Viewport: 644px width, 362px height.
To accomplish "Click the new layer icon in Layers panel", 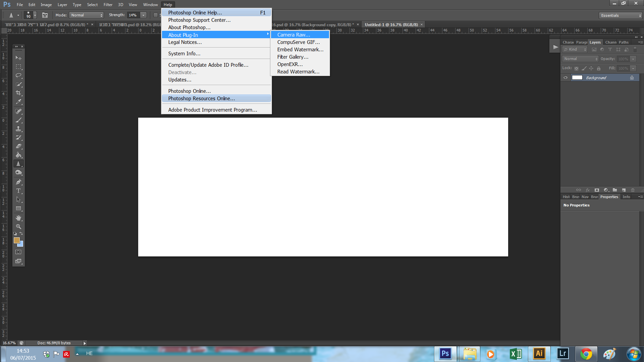I will (x=624, y=190).
